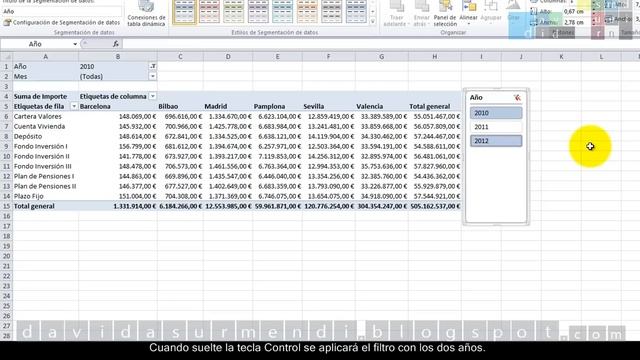Apply the red slicer style
The image size is (640, 360).
[x=209, y=12]
